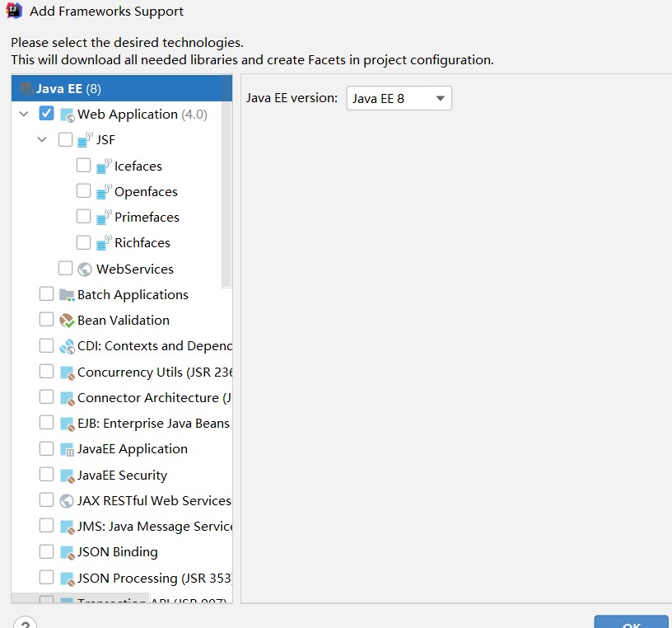Tick the JavaEE Application checkbox
Viewport: 672px width, 628px height.
[46, 448]
